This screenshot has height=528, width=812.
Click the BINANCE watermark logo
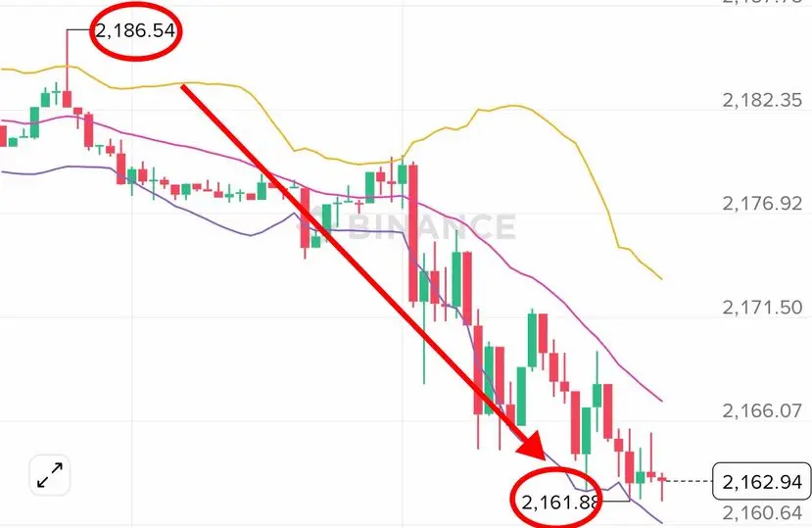click(409, 226)
